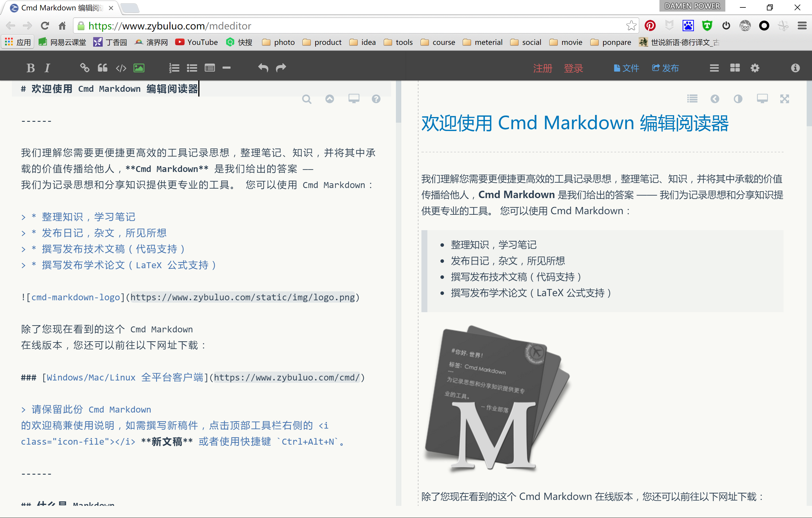Open a new browser tab
Viewport: 812px width, 518px height.
(x=130, y=8)
